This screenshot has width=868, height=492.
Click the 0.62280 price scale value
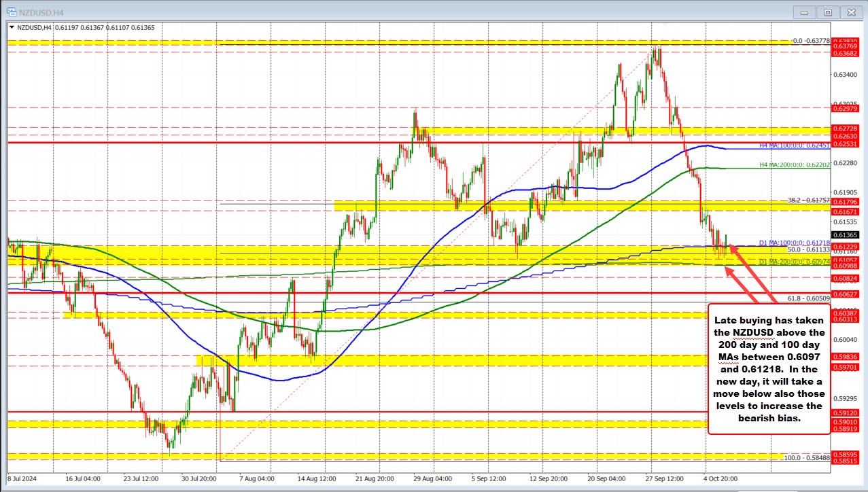(x=844, y=162)
